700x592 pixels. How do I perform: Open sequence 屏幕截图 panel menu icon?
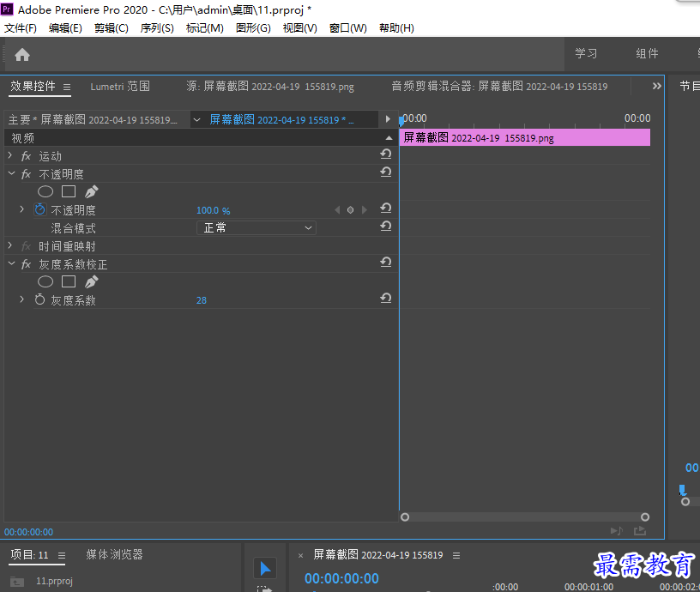pos(456,555)
